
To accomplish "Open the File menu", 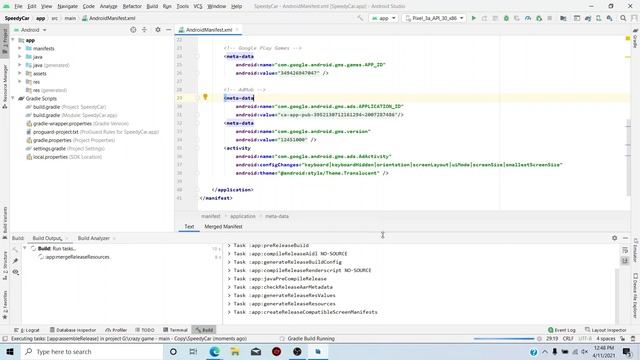I will click(18, 6).
